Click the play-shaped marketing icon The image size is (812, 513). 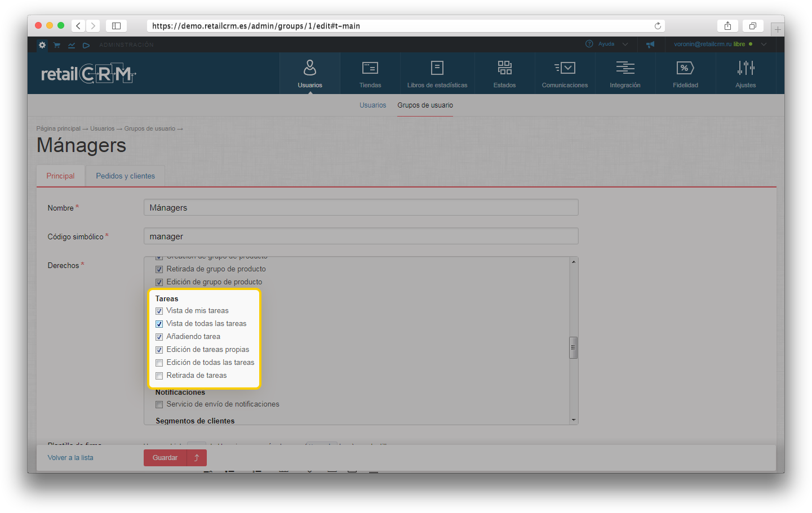point(86,45)
